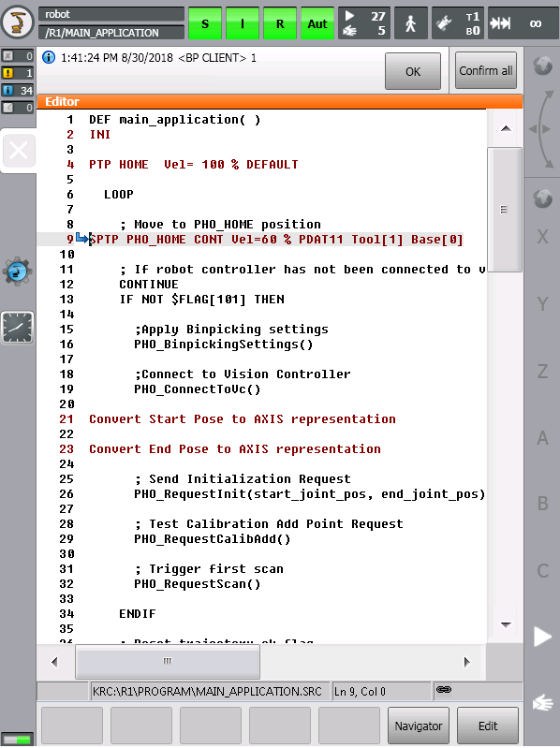The width and height of the screenshot is (560, 748).
Task: Click the OK button to acknowledge message
Action: [413, 71]
